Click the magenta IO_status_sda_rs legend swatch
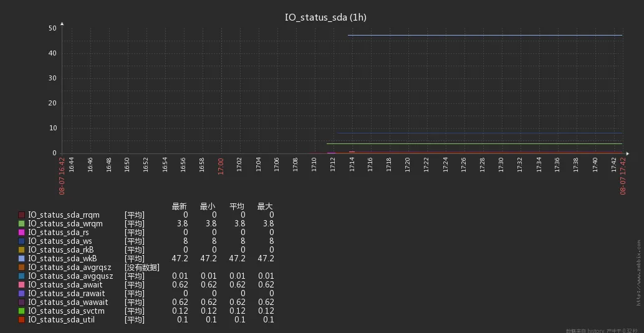 pyautogui.click(x=21, y=233)
